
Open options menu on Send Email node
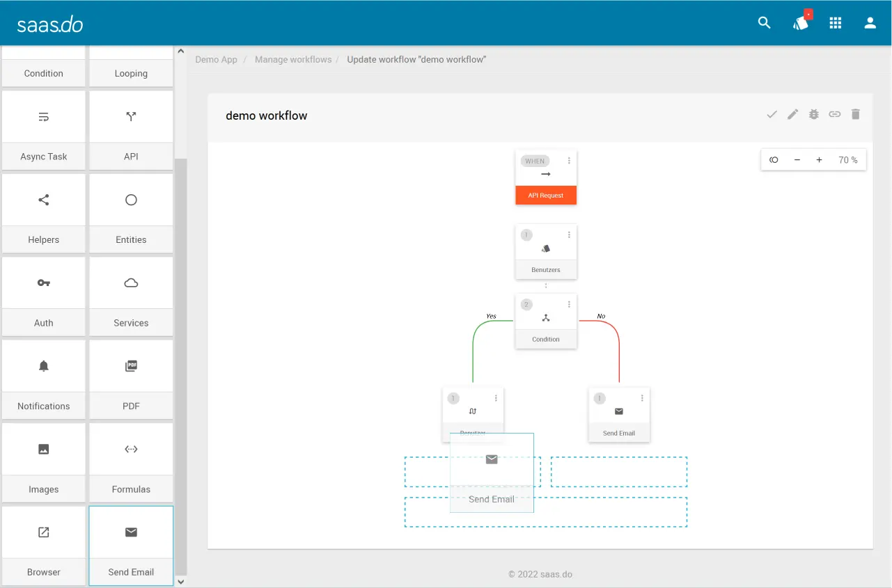click(x=642, y=398)
